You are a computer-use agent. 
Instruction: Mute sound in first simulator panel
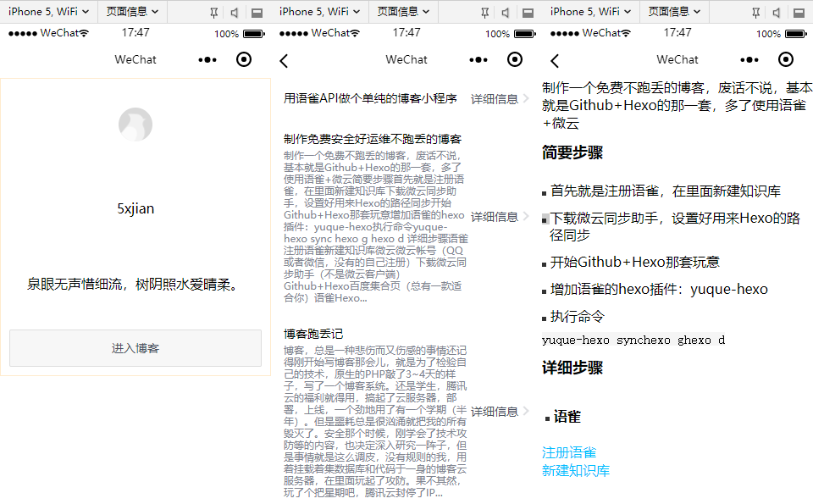[x=235, y=13]
